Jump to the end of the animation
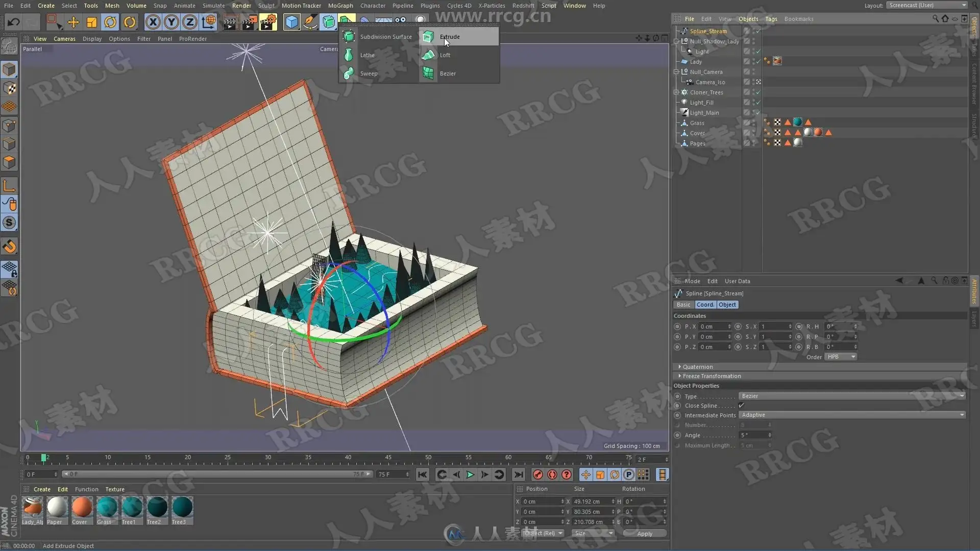This screenshot has height=551, width=980. 519,475
